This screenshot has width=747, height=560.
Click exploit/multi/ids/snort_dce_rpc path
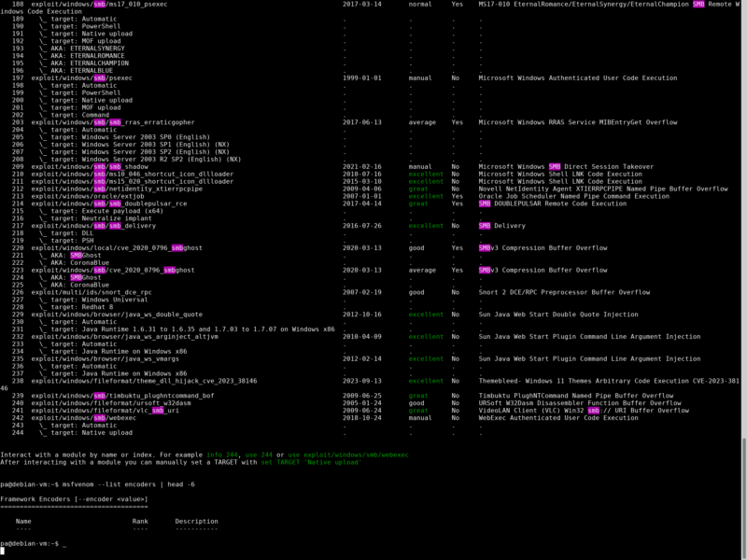(x=92, y=292)
